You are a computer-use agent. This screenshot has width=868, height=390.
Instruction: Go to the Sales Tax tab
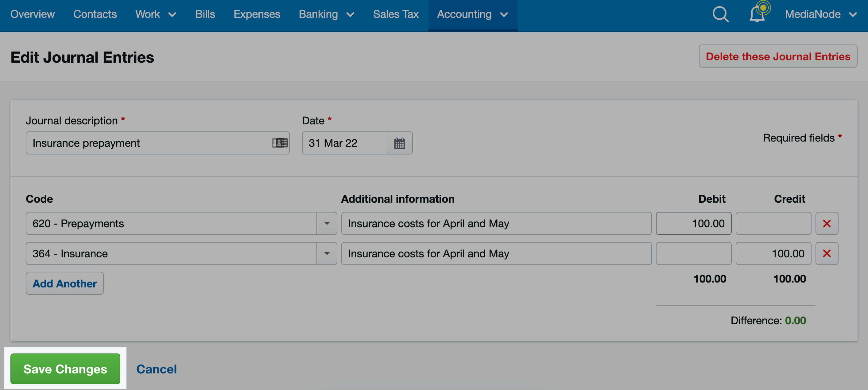click(396, 14)
